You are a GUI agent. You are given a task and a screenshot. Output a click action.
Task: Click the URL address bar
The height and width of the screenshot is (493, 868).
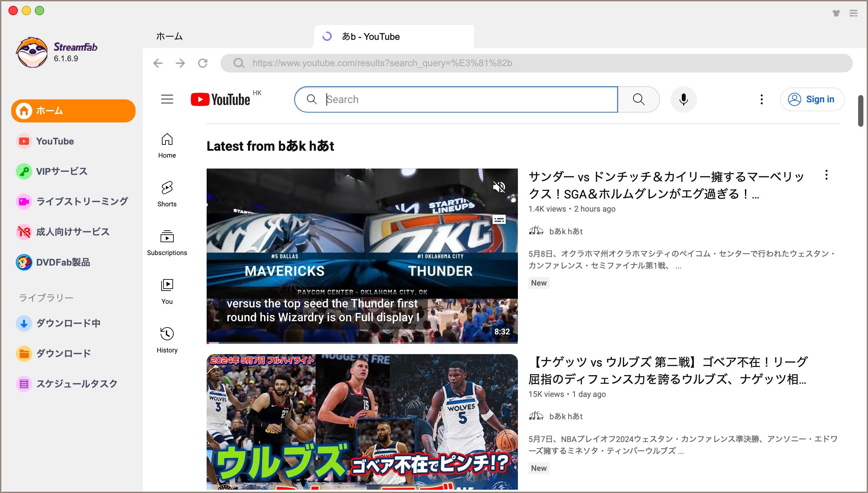coord(536,63)
